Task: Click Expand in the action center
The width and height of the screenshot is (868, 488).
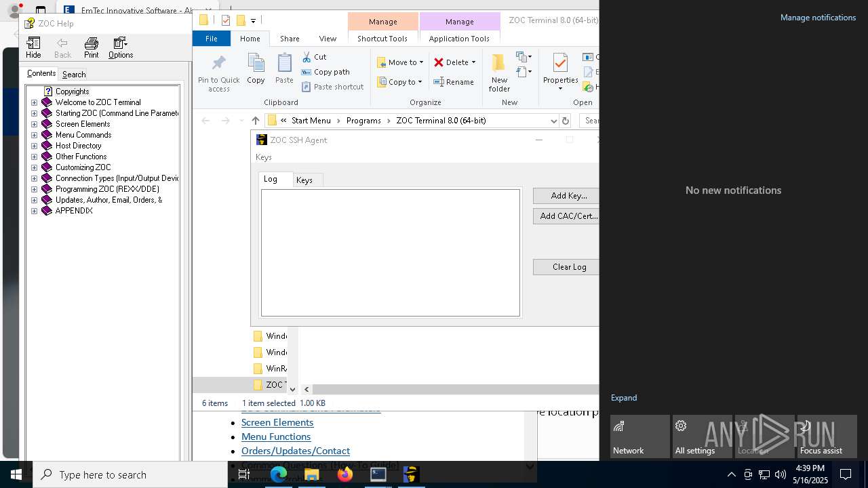Action: [624, 398]
